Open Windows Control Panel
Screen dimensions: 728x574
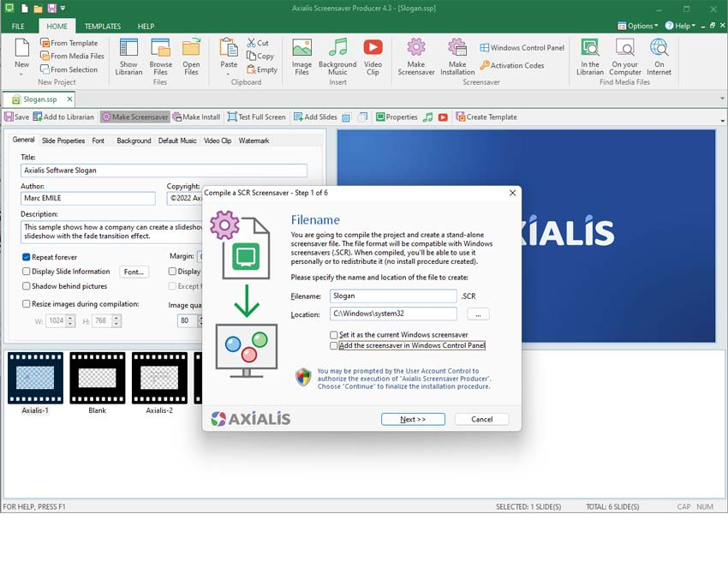point(522,47)
